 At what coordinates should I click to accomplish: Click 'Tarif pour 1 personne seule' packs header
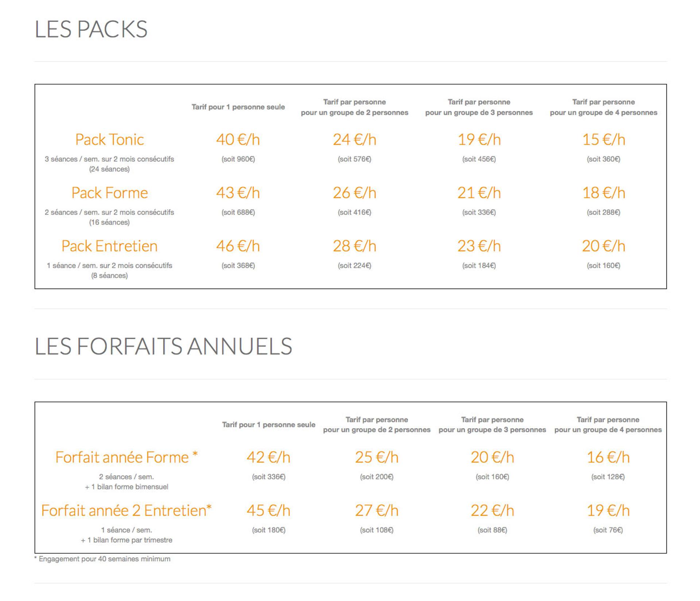point(238,107)
